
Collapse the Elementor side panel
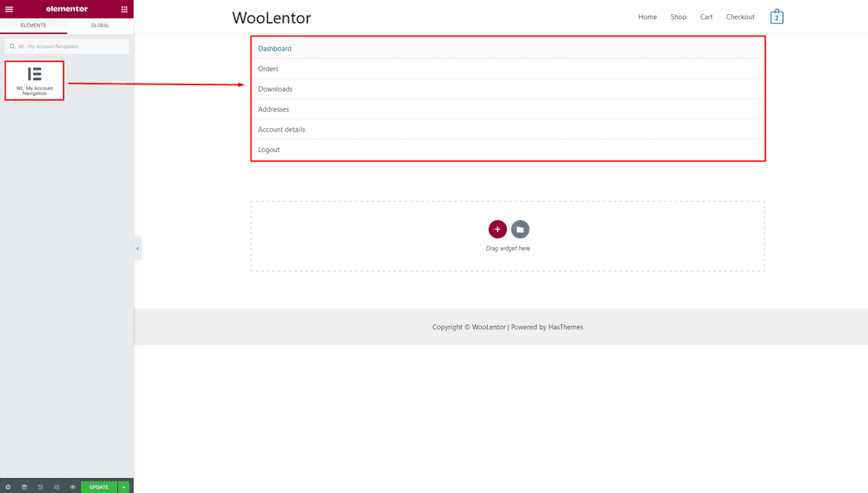coord(137,248)
